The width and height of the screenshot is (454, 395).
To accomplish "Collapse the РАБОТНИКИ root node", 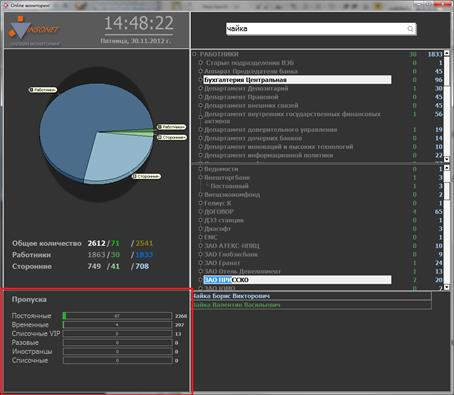I will tap(195, 54).
